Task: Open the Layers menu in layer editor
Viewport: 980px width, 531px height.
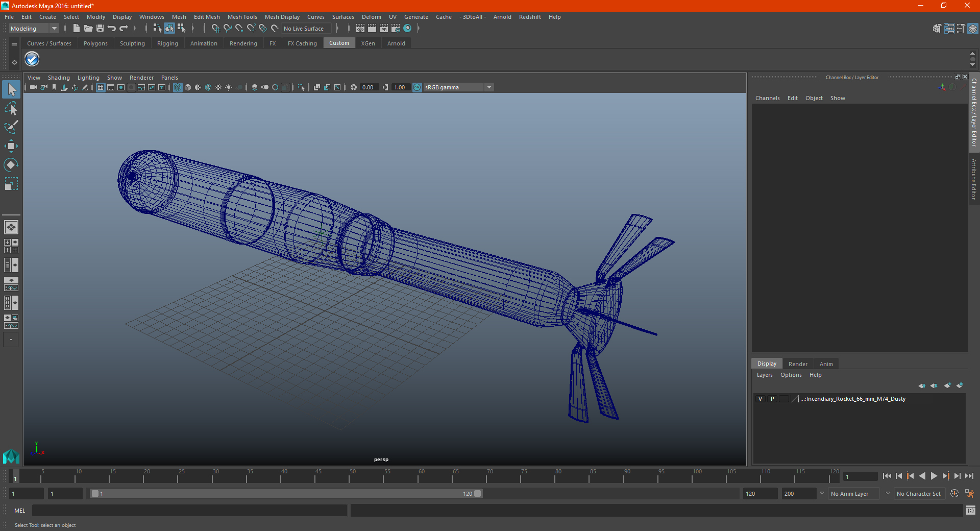Action: 764,375
